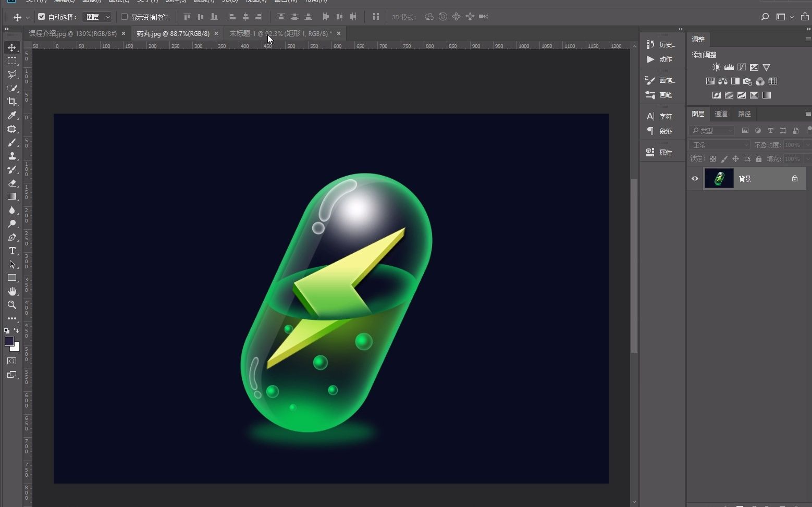Hide the 背景 layer with eye icon

[695, 179]
